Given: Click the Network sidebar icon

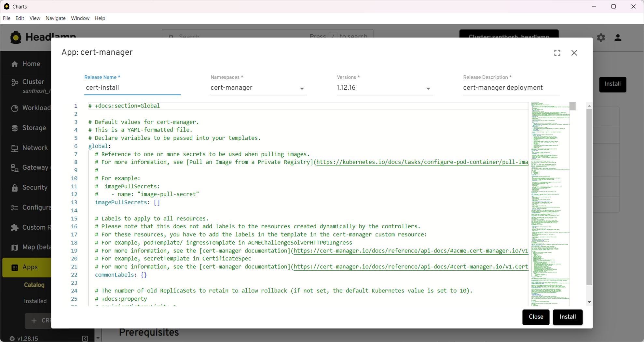Looking at the screenshot, I should 15,148.
